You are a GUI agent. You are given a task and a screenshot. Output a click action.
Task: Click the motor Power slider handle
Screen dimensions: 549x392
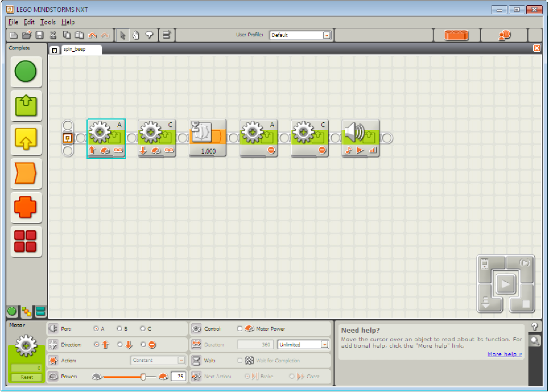click(143, 377)
